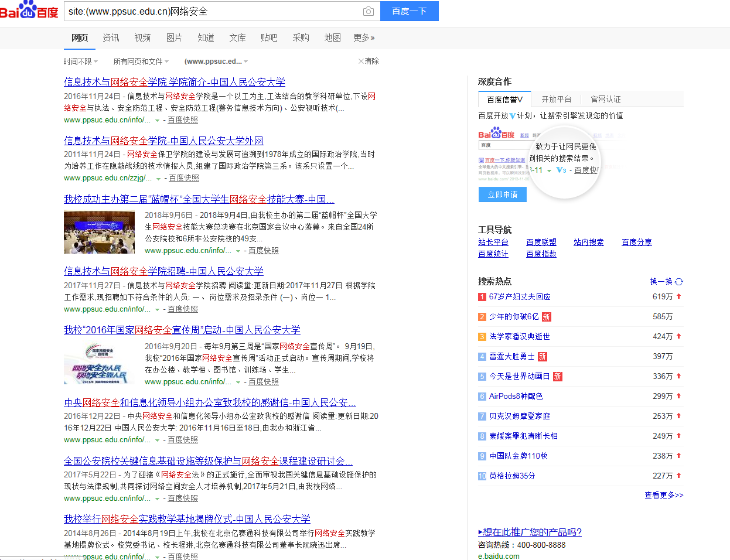Click the 网络安全宣传周 thumbnail image

pyautogui.click(x=100, y=363)
